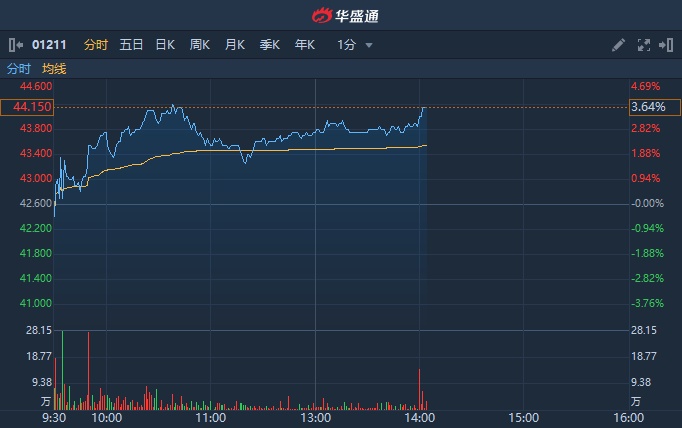Switch to 季K quarterly chart
This screenshot has height=428, width=682.
coord(270,45)
